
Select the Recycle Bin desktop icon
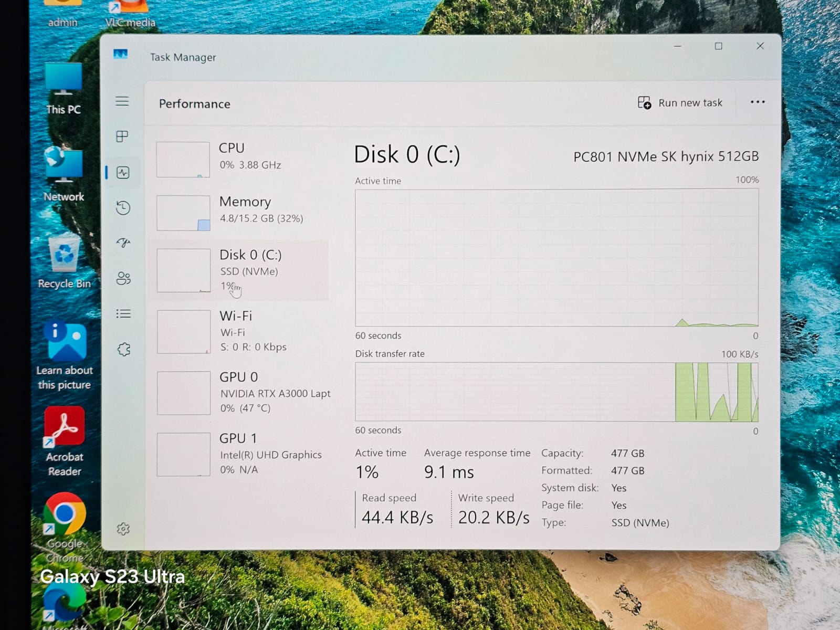click(x=65, y=262)
